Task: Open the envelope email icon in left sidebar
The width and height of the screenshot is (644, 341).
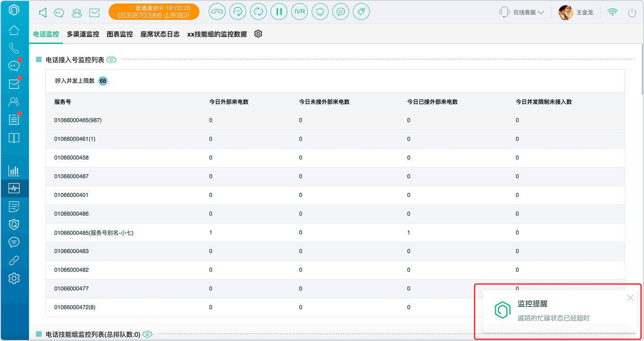Action: [14, 84]
